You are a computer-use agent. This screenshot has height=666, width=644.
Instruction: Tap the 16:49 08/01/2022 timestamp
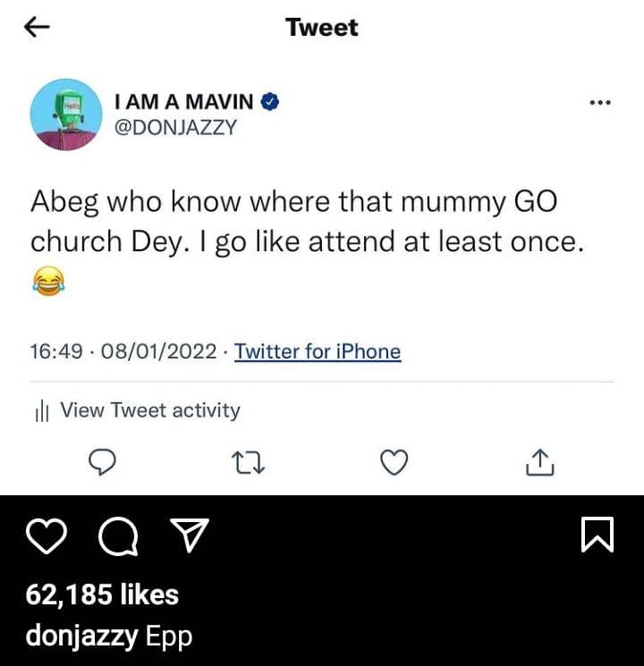[123, 351]
